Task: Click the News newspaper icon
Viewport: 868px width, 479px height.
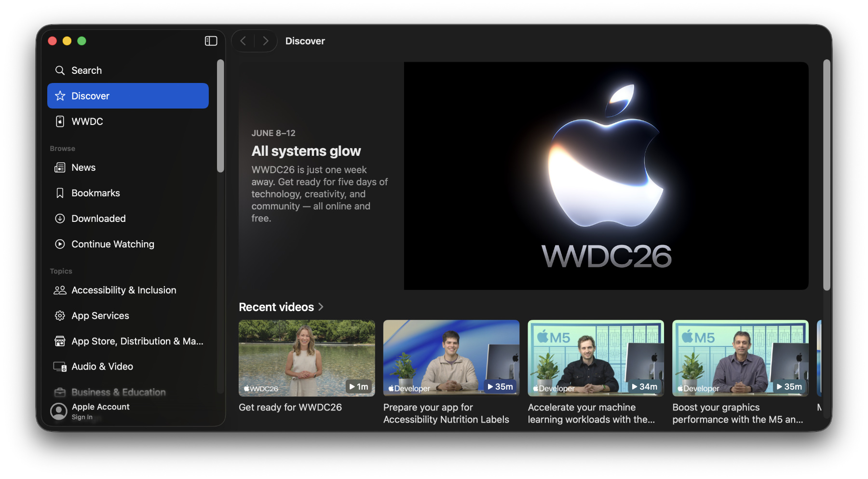Action: [60, 167]
